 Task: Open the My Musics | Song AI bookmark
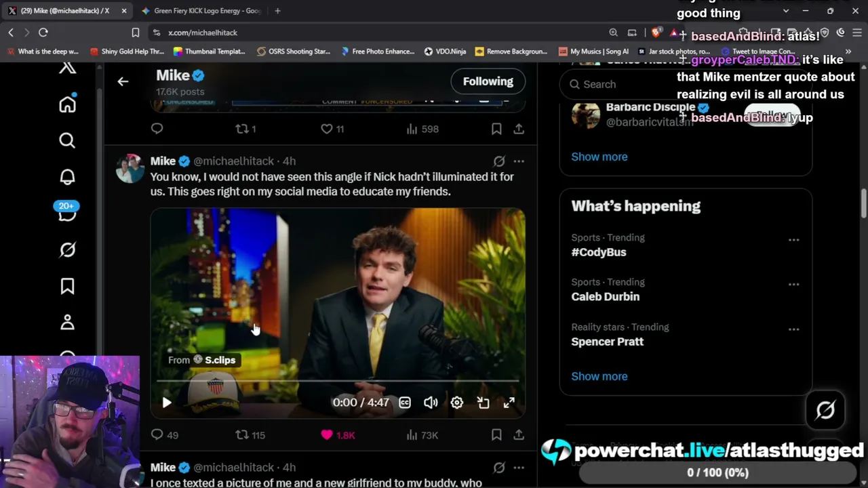pyautogui.click(x=594, y=52)
